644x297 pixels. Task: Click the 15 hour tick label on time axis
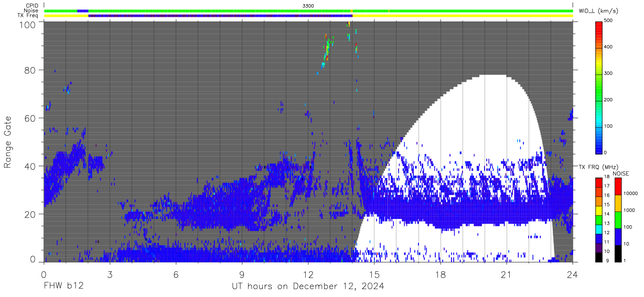point(374,274)
